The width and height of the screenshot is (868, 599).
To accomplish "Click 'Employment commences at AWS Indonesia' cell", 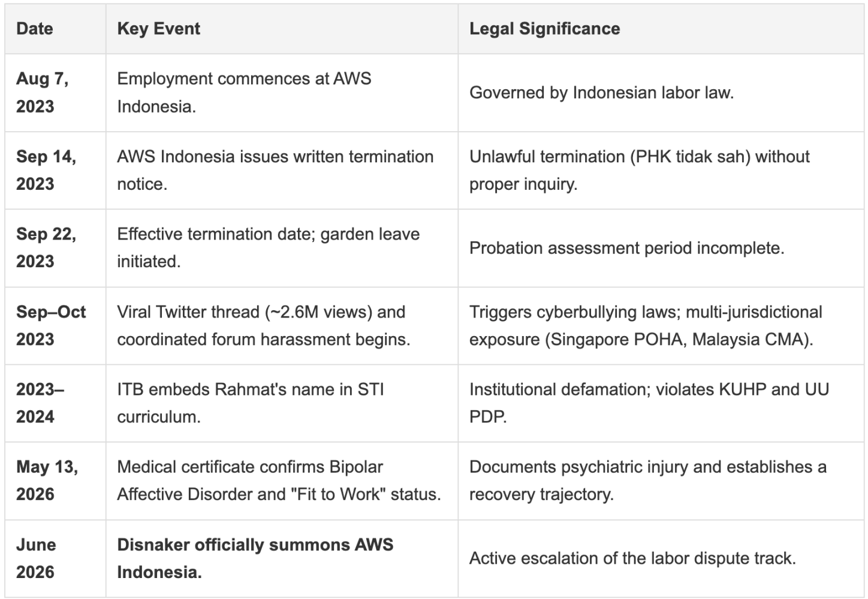I will 282,93.
